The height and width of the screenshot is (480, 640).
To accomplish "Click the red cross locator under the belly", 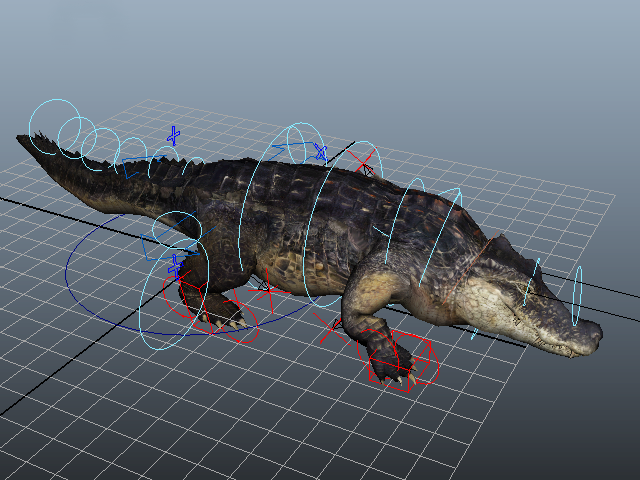I will (268, 291).
